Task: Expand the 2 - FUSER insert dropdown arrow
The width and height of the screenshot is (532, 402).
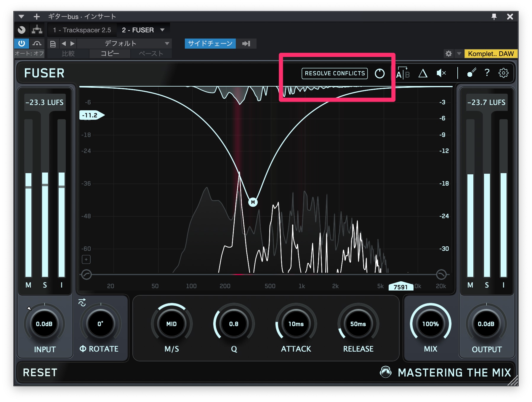Action: point(162,30)
